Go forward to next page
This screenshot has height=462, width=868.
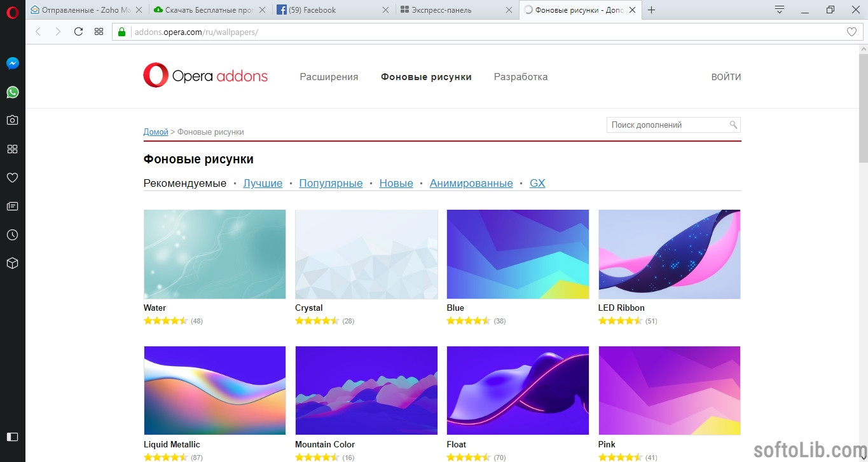tap(58, 31)
